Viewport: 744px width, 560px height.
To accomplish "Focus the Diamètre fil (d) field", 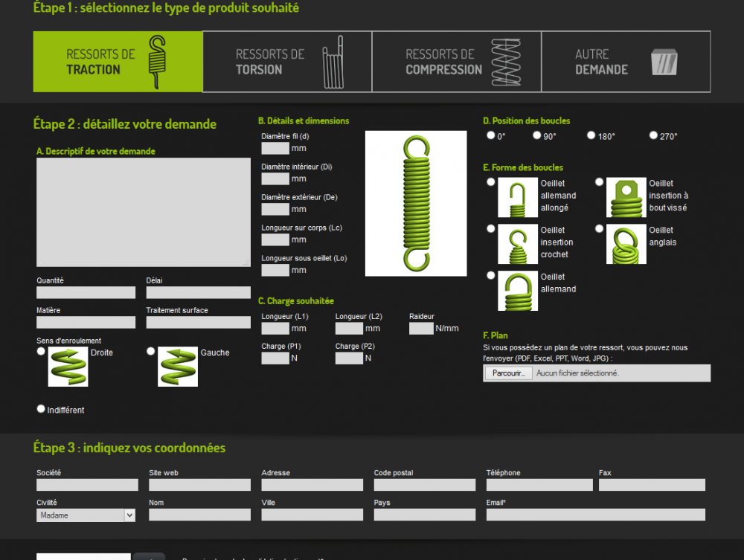I will (x=275, y=148).
